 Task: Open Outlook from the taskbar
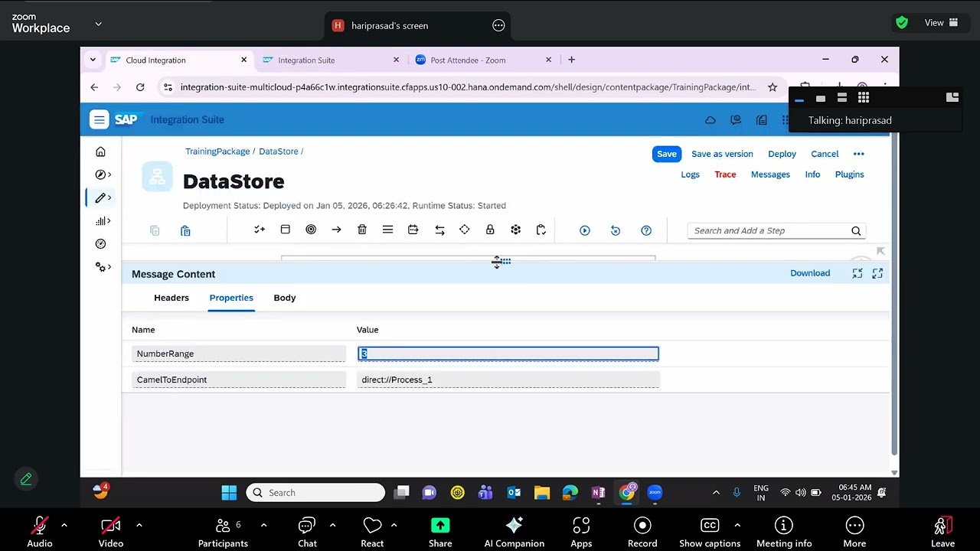pos(514,493)
